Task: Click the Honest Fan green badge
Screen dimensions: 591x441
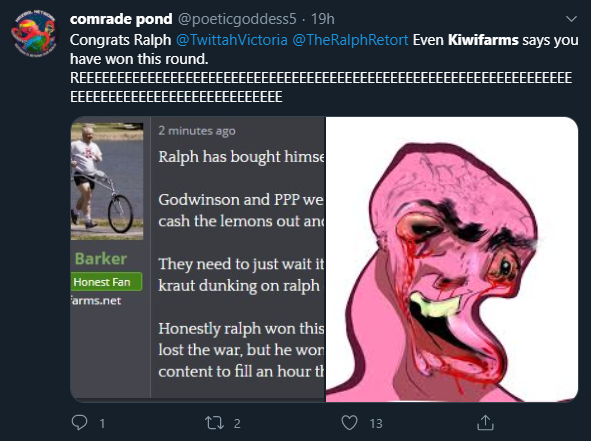Action: coord(106,282)
